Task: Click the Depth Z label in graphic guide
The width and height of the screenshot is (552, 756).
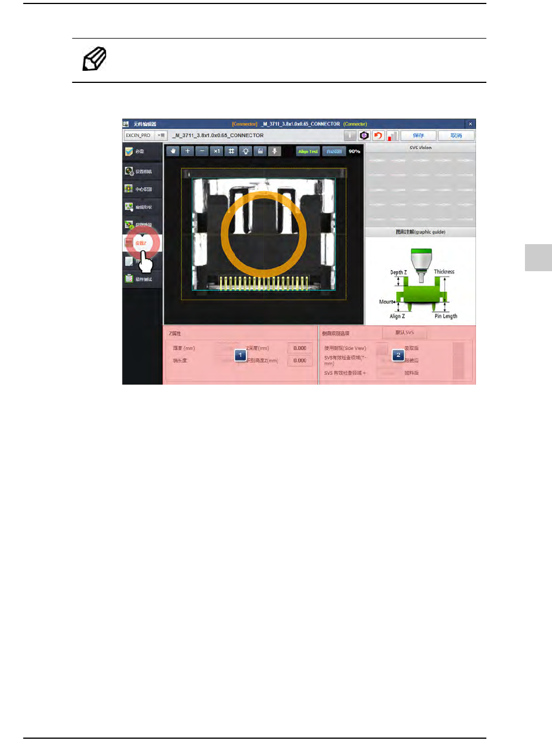Action: (398, 272)
